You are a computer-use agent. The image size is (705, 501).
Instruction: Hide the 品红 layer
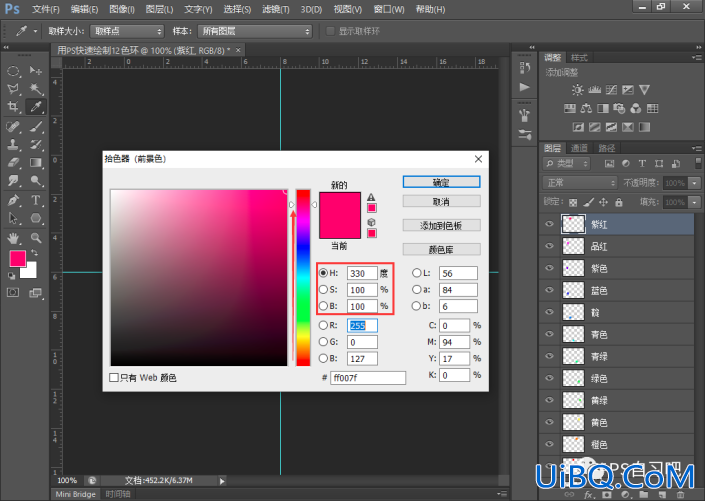point(549,246)
